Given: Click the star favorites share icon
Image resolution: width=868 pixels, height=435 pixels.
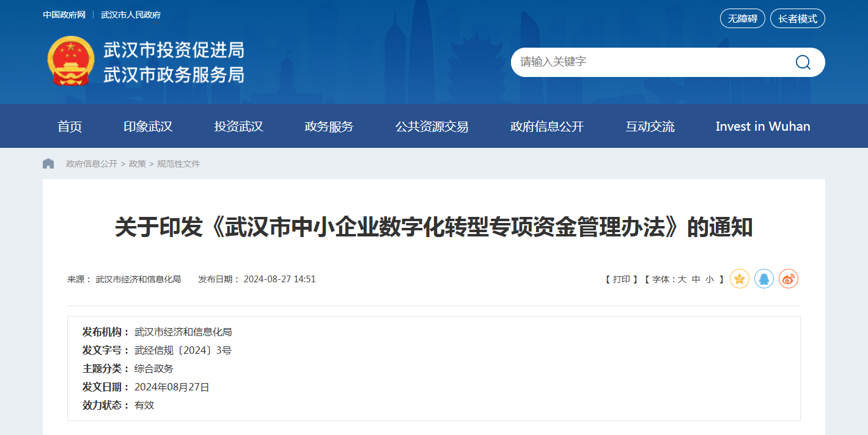Looking at the screenshot, I should [x=740, y=279].
